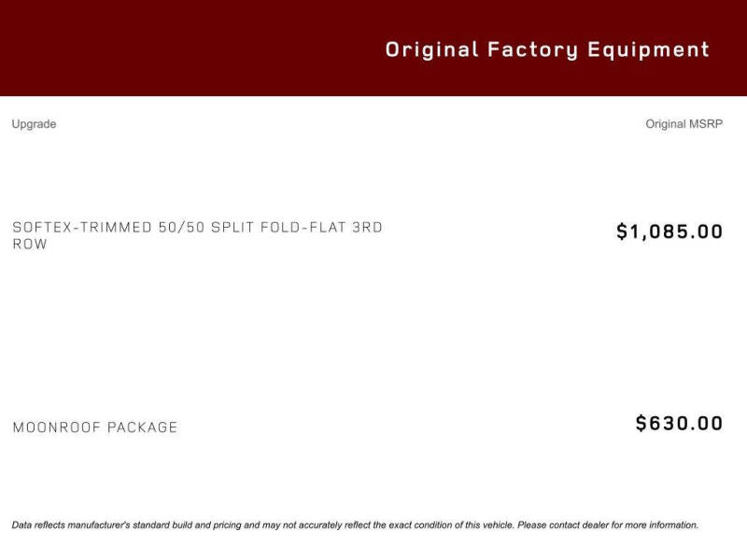
Task: Select the Upgrade column header
Action: (34, 124)
